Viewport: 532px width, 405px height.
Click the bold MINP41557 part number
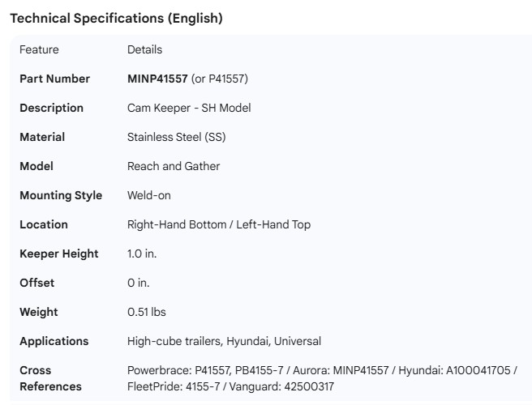pos(157,79)
